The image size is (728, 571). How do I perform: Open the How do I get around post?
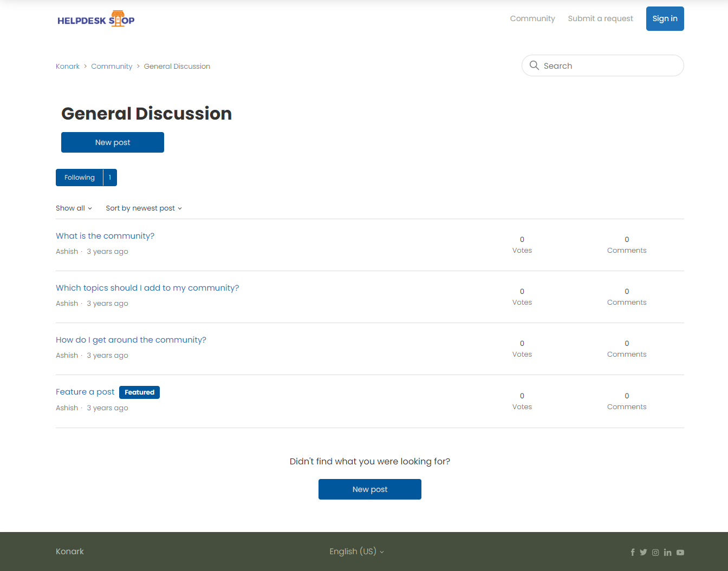131,340
